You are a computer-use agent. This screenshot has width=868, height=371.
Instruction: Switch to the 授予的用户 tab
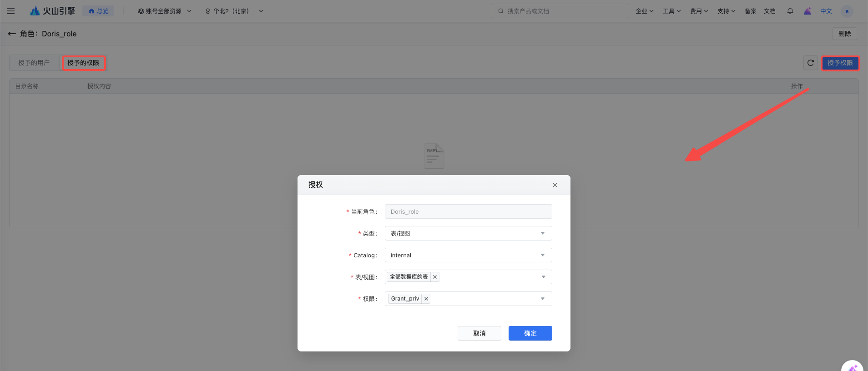(x=34, y=63)
